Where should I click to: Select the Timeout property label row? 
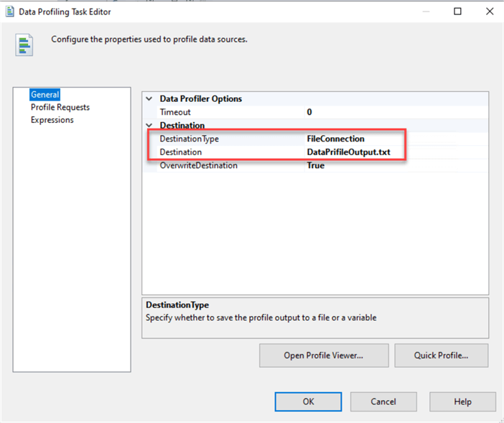pyautogui.click(x=176, y=112)
